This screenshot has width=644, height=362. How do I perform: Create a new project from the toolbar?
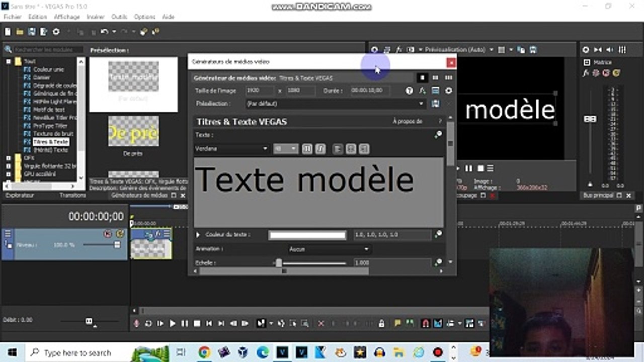(x=8, y=32)
